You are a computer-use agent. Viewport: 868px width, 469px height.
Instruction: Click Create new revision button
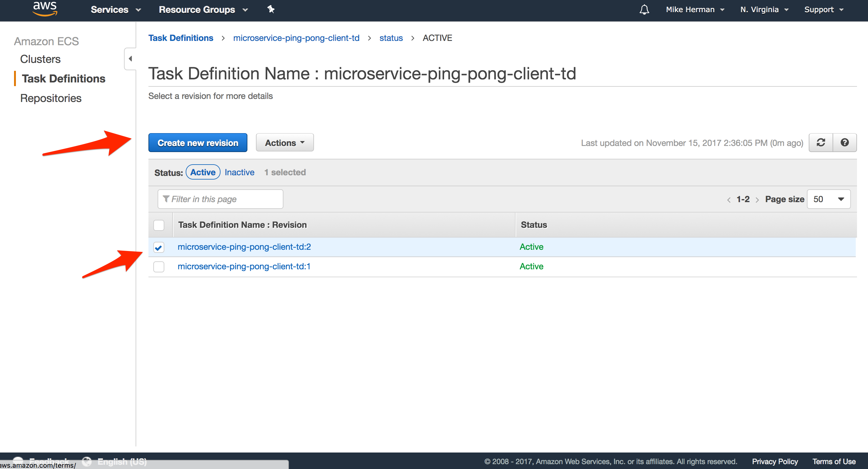click(x=198, y=143)
